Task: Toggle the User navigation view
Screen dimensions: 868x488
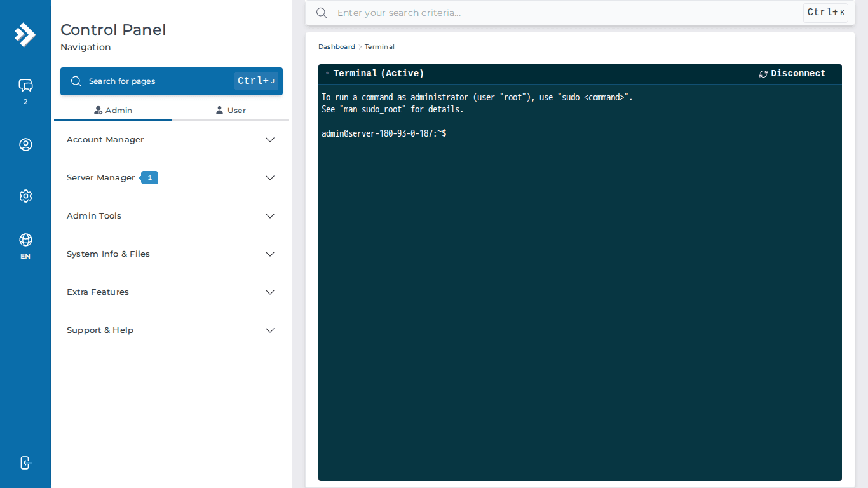Action: click(231, 110)
